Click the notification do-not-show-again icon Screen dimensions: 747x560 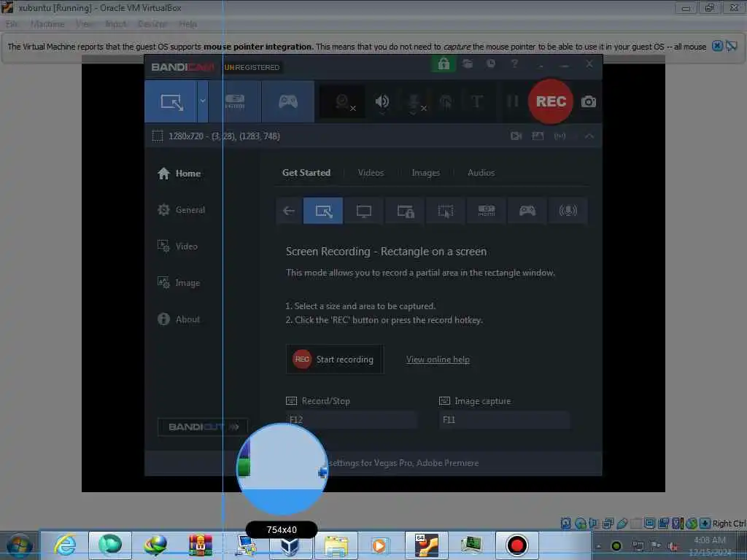point(732,46)
